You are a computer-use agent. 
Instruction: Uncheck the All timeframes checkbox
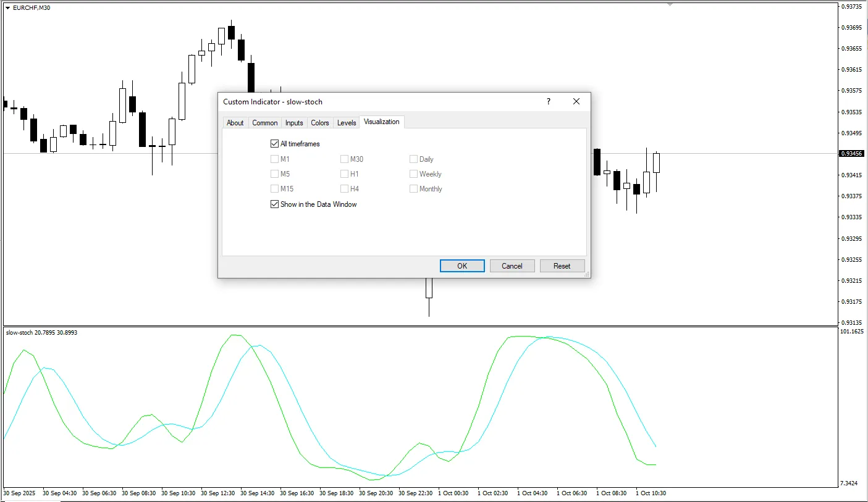[275, 144]
